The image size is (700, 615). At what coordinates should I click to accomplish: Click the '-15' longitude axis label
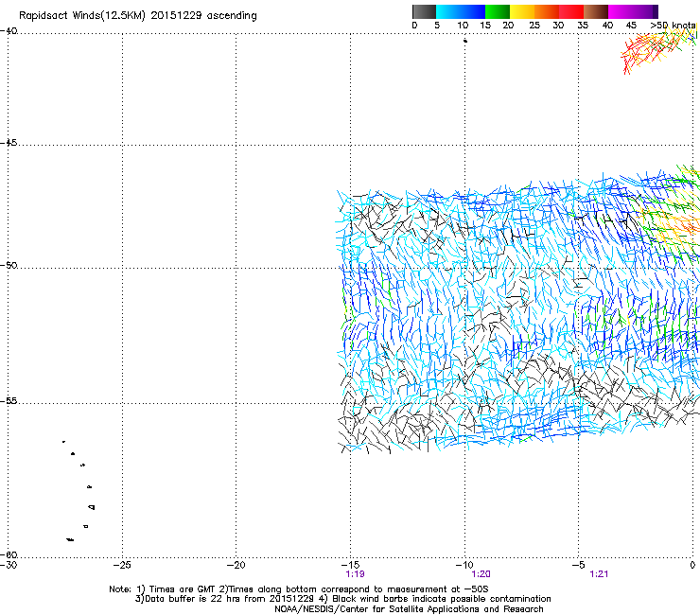point(350,565)
